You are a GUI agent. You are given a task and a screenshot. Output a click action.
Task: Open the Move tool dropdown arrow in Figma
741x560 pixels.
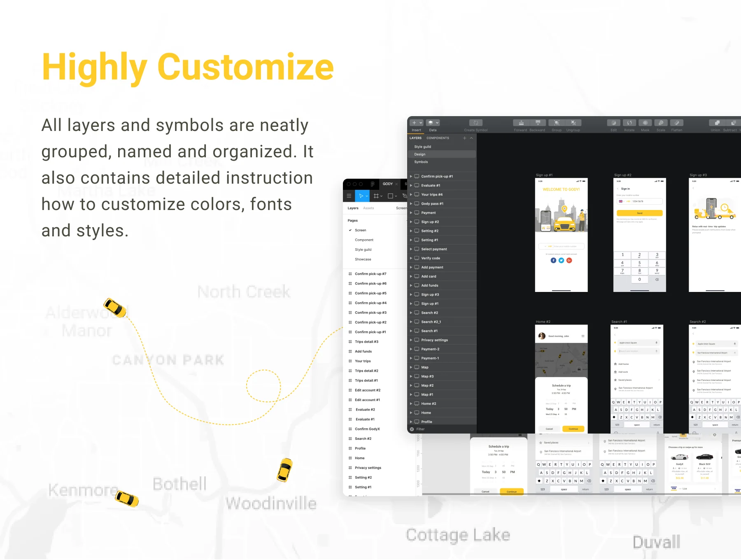click(x=367, y=196)
